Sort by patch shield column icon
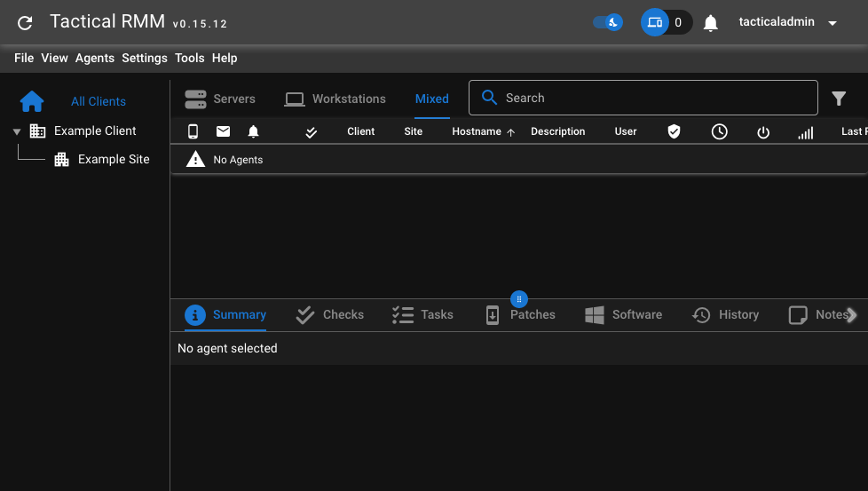The width and height of the screenshot is (868, 491). [x=674, y=131]
